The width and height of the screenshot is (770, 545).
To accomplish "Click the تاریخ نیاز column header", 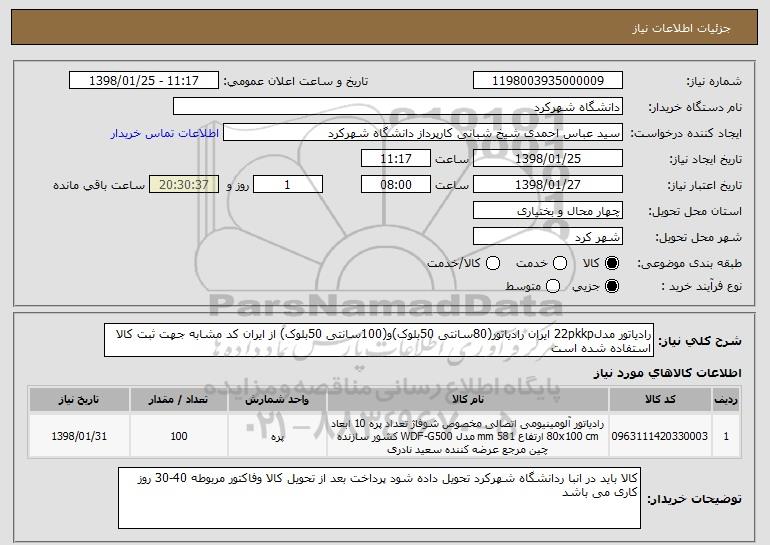I will click(79, 400).
